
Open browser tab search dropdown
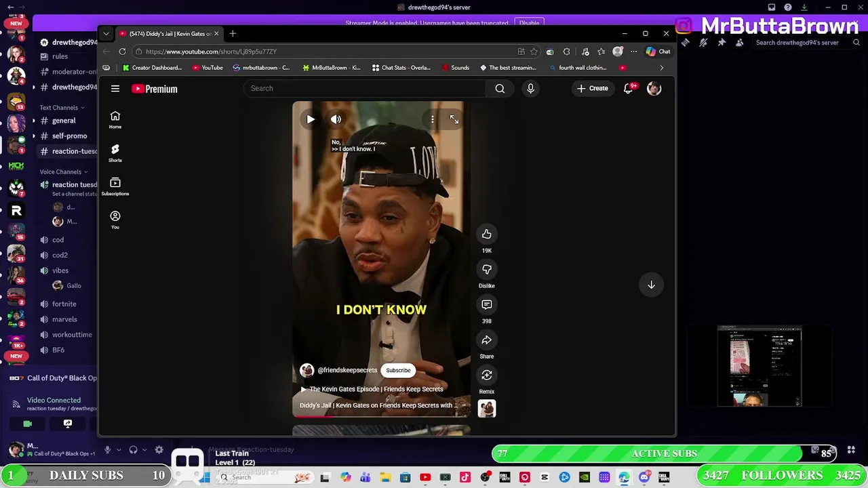click(106, 34)
